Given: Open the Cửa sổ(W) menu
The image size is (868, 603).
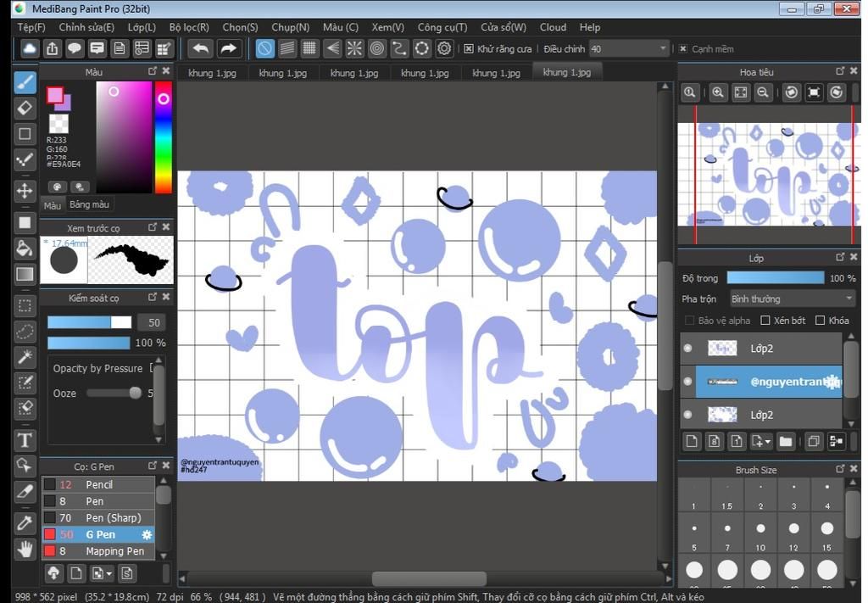Looking at the screenshot, I should tap(504, 27).
